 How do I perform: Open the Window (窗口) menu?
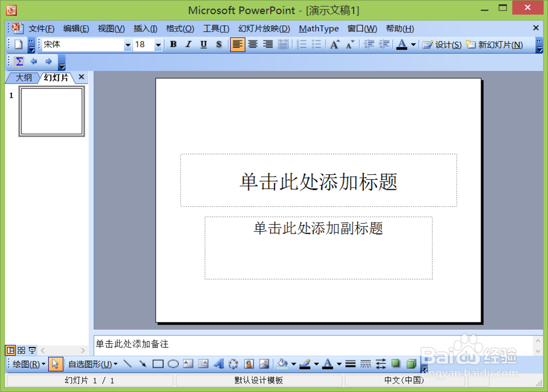pyautogui.click(x=362, y=29)
